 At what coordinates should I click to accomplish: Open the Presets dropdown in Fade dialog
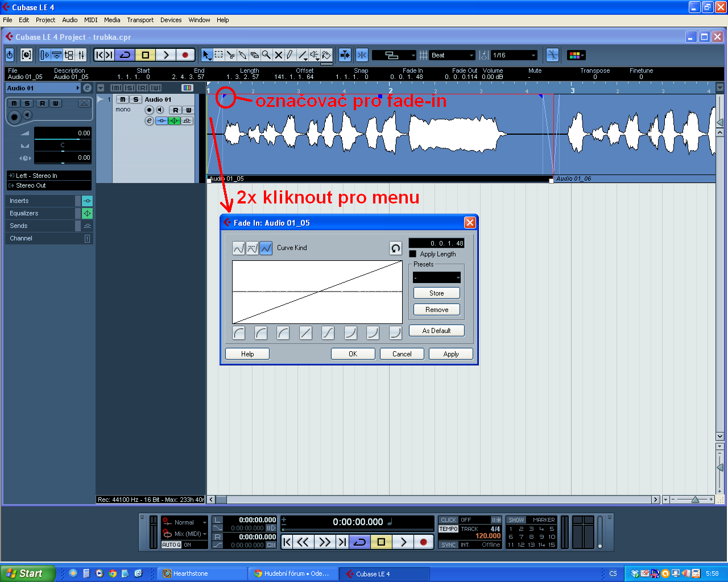tap(436, 277)
